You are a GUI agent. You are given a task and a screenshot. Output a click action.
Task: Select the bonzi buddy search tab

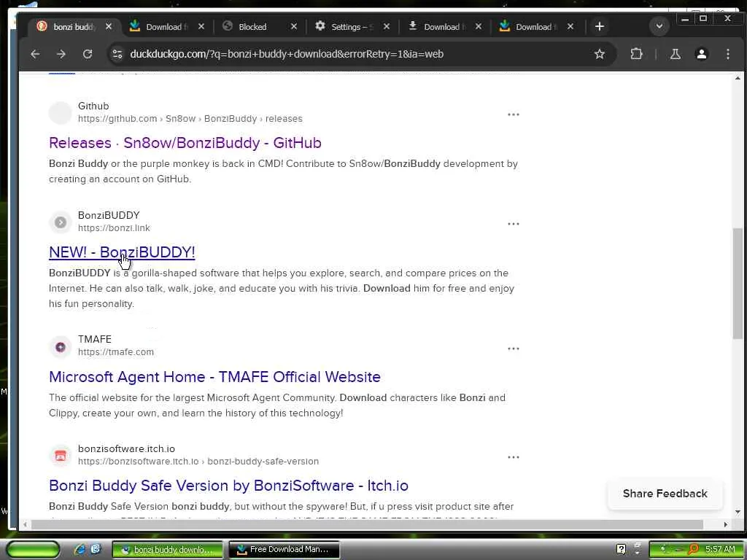coord(75,27)
